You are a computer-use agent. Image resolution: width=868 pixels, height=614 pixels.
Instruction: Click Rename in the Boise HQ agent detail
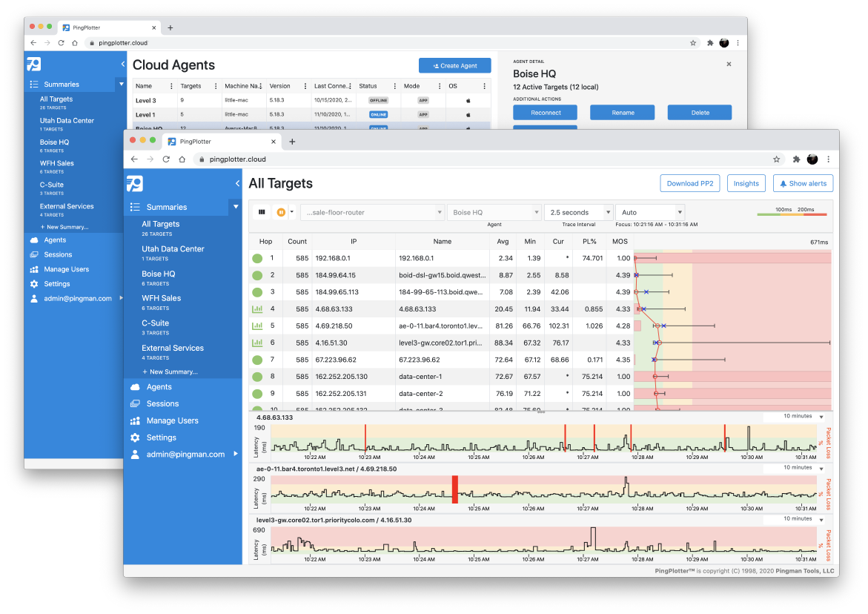(623, 113)
